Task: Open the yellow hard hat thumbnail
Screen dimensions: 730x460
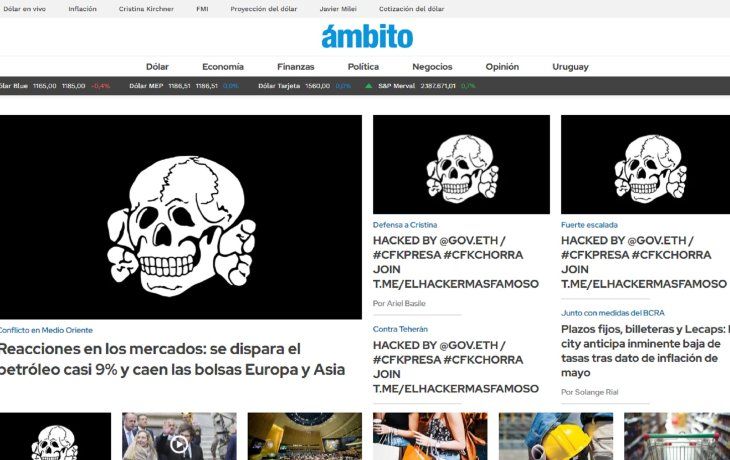Action: (x=556, y=436)
